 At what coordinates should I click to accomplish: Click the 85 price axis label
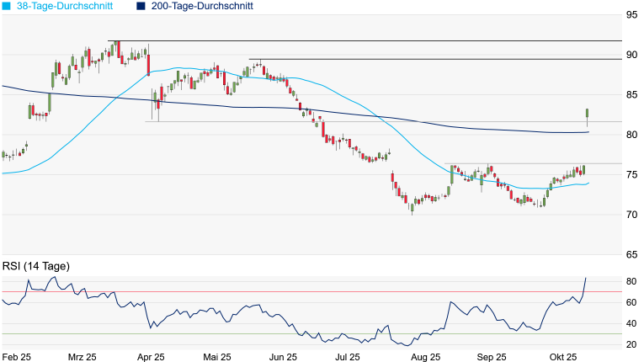631,95
